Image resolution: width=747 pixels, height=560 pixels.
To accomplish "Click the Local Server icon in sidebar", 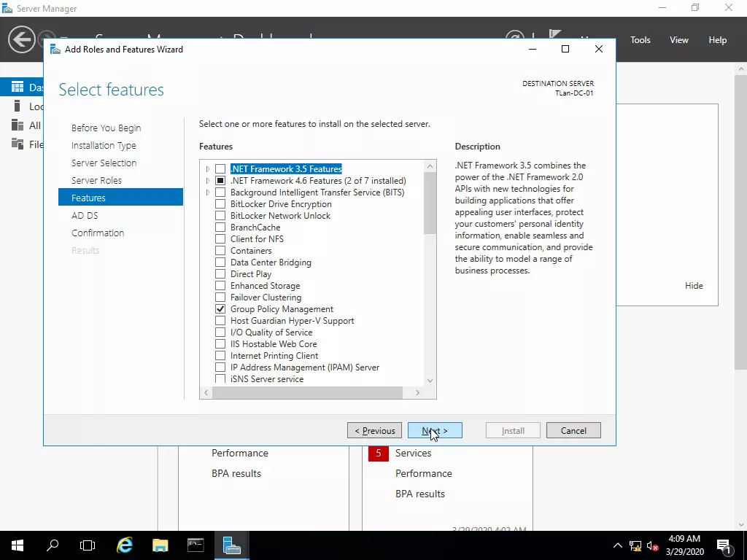I will (x=18, y=106).
